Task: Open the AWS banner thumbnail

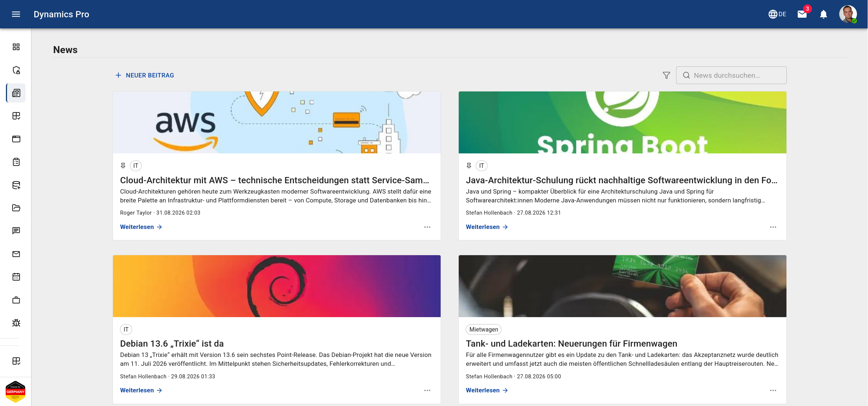Action: pyautogui.click(x=277, y=122)
